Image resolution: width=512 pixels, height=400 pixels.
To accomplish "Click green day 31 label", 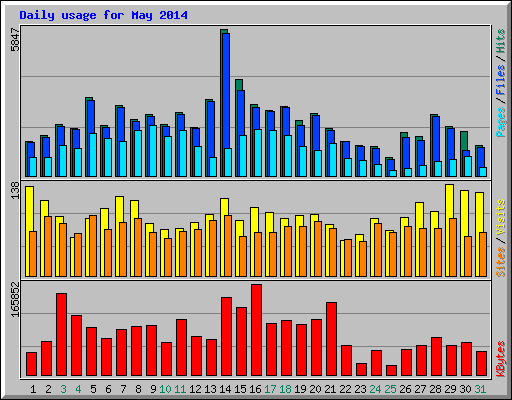I will click(480, 389).
